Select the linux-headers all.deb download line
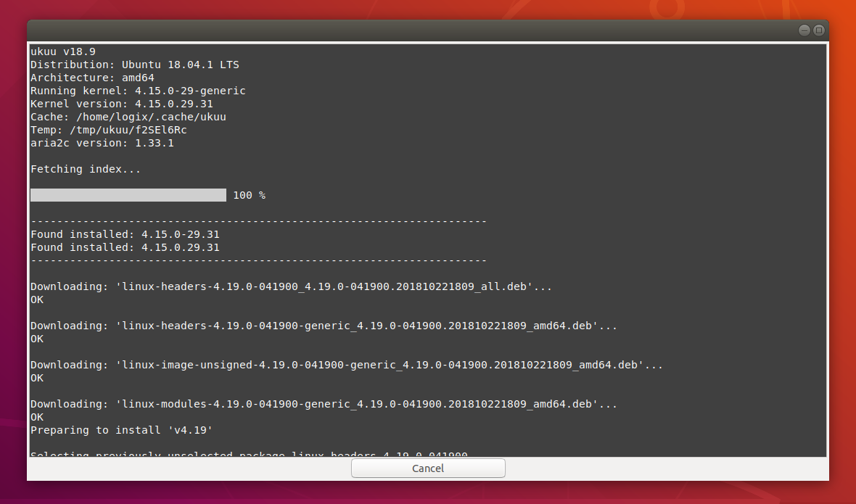The width and height of the screenshot is (856, 504). 291,287
